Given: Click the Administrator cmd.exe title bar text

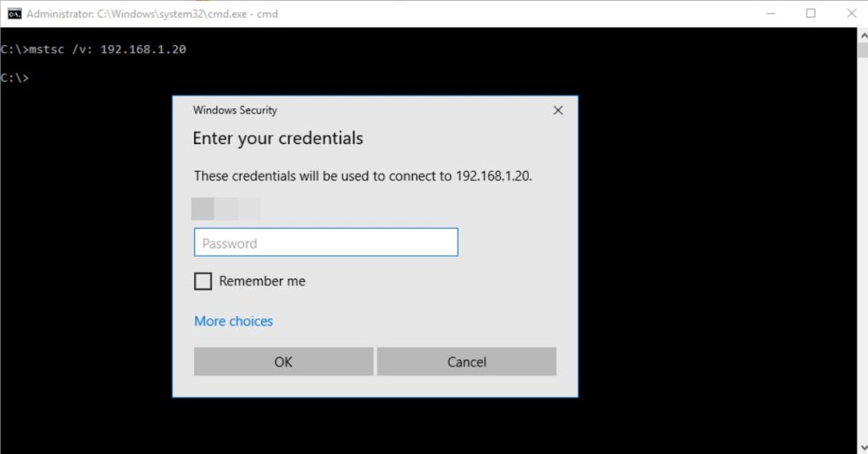Looking at the screenshot, I should pos(153,14).
